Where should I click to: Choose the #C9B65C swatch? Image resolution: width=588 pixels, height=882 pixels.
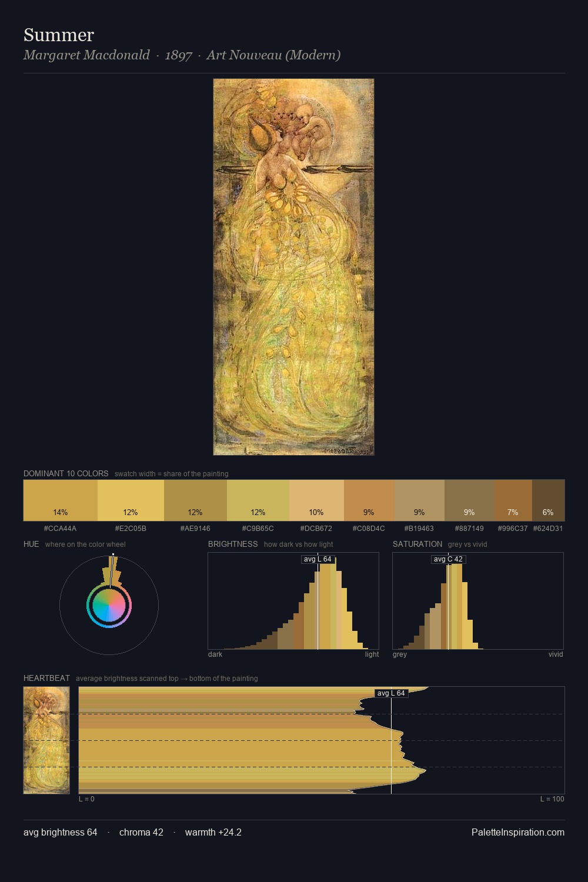click(x=258, y=500)
